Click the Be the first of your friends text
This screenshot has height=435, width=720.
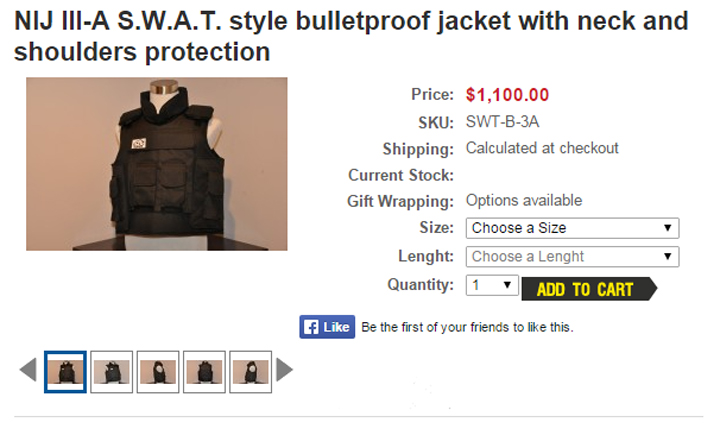[467, 327]
